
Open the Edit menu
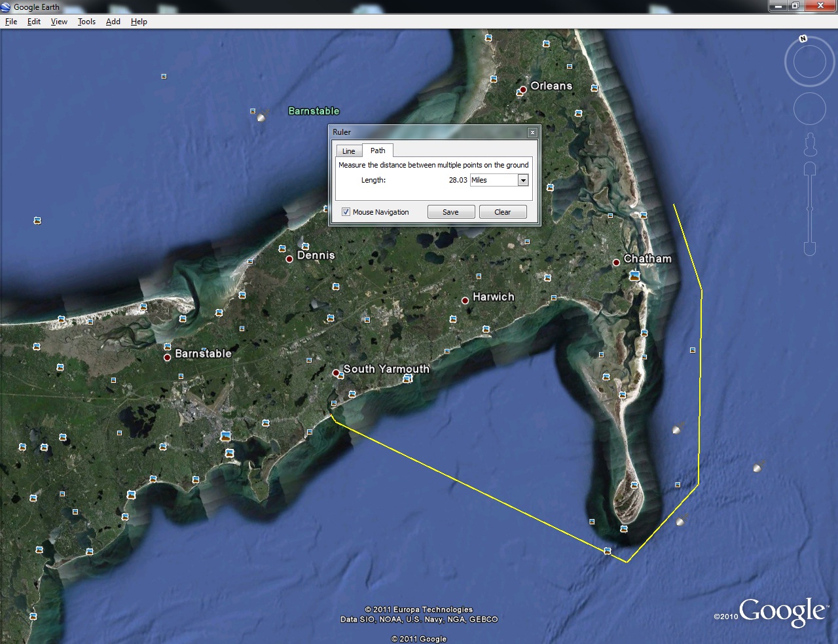coord(34,22)
